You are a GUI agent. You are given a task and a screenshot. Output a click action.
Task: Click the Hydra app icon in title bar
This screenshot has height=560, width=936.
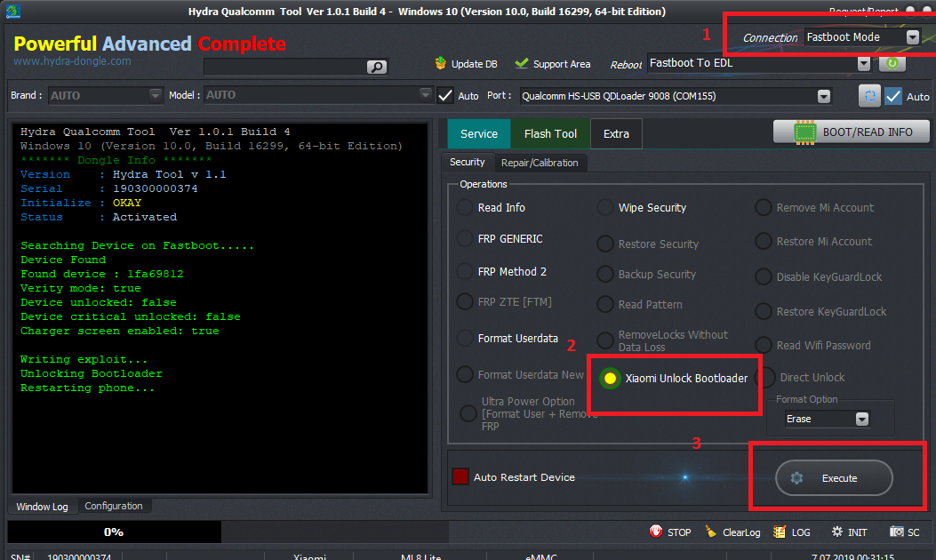click(x=13, y=11)
